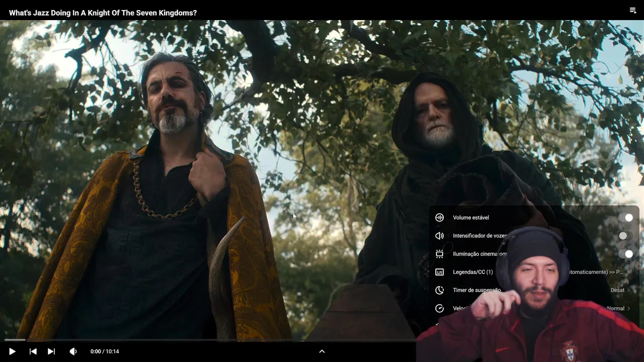
Task: Click the Timer de suspensão moon icon
Action: tap(439, 290)
